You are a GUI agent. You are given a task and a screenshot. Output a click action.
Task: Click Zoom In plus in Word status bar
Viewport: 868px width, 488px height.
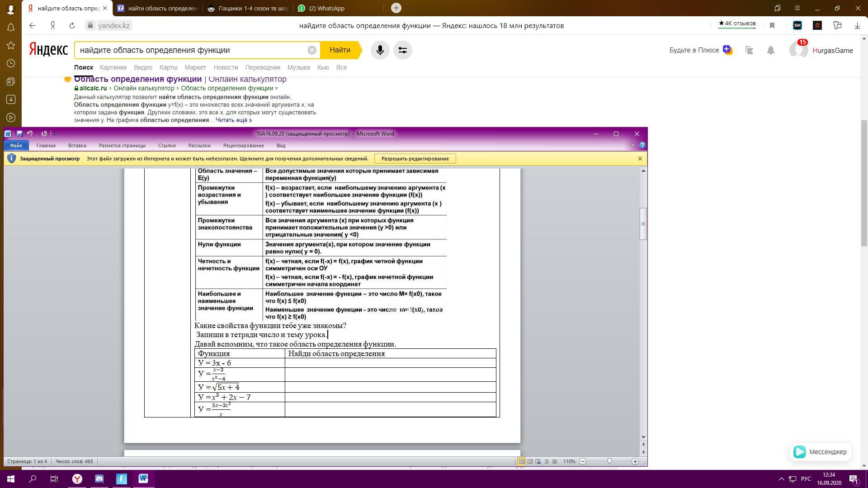(635, 461)
